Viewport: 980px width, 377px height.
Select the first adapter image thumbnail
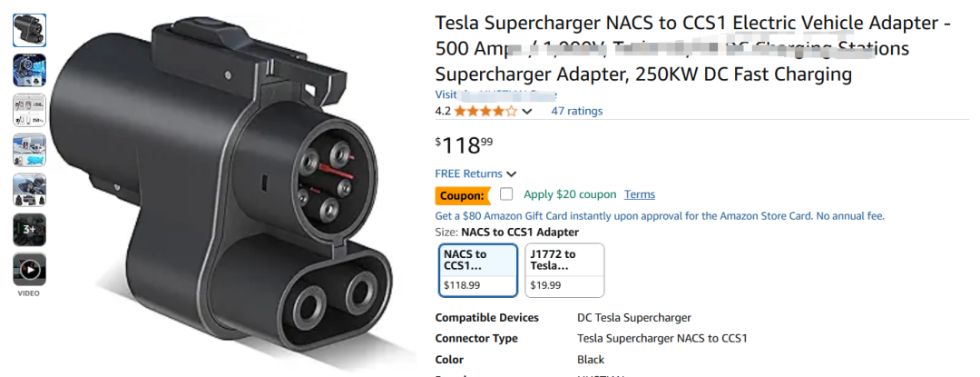point(29,30)
